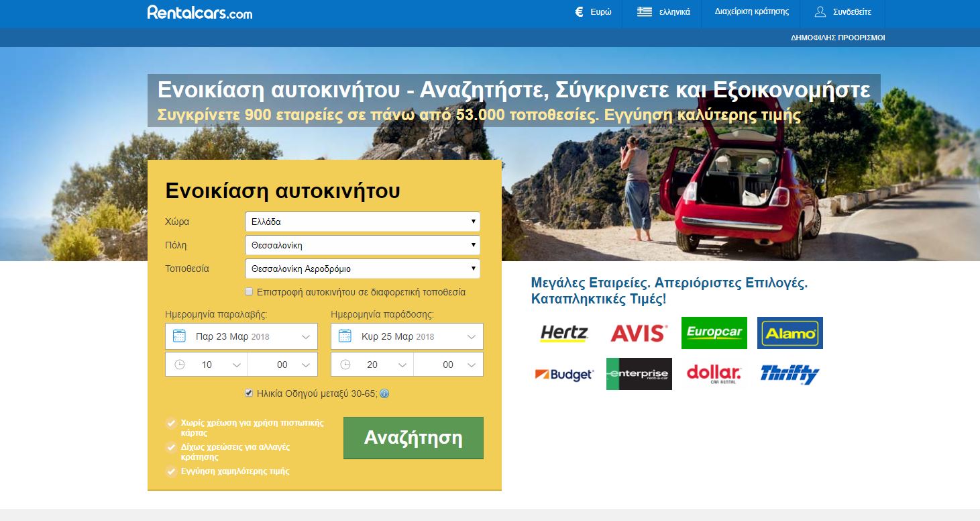Click the user profile icon by Συνδεθείτε
Image resolution: width=980 pixels, height=521 pixels.
pyautogui.click(x=820, y=11)
